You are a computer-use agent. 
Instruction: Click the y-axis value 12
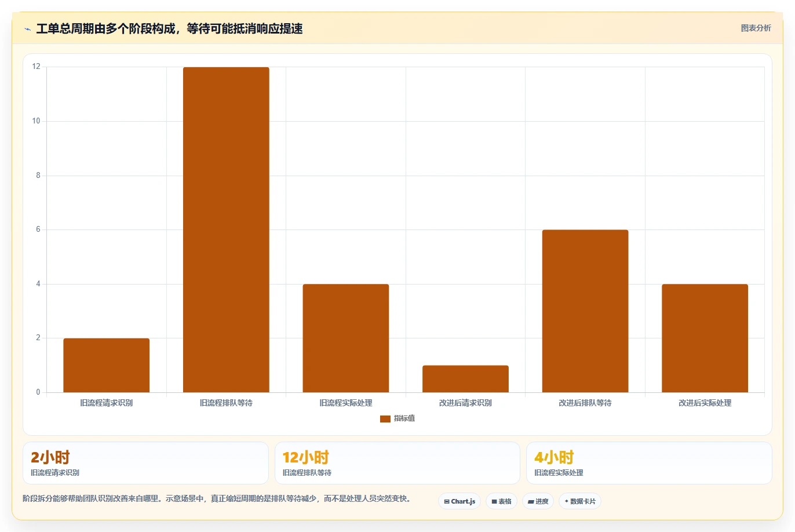(37, 67)
